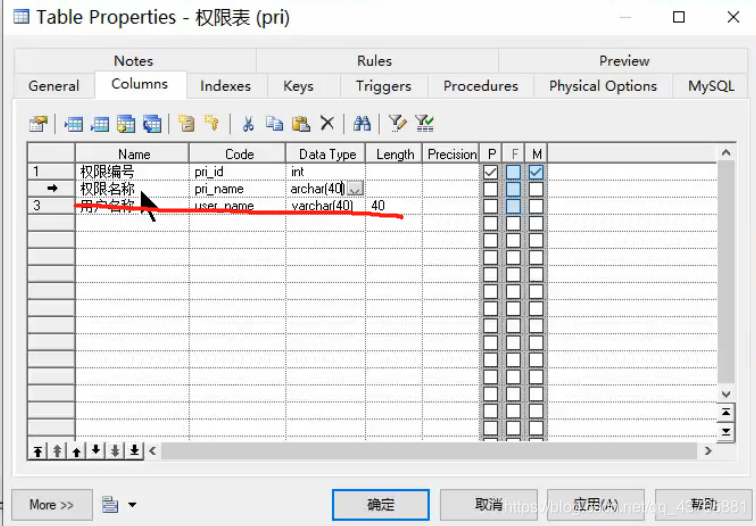
Task: Open Find a Row with the binoculars icon
Action: pyautogui.click(x=362, y=123)
